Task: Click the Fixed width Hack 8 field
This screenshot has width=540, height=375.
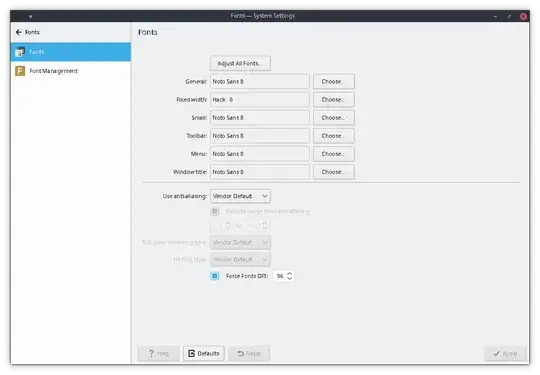Action: (260, 100)
